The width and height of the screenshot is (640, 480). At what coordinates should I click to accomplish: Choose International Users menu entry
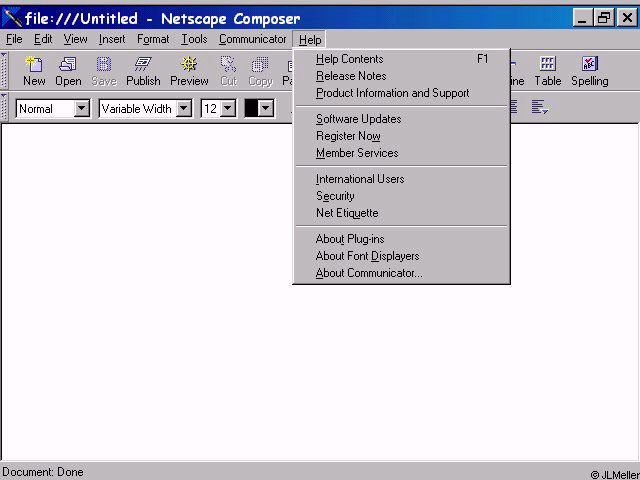tap(402, 179)
